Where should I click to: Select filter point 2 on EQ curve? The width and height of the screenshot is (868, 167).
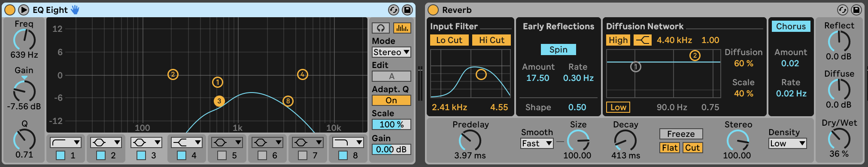(173, 74)
